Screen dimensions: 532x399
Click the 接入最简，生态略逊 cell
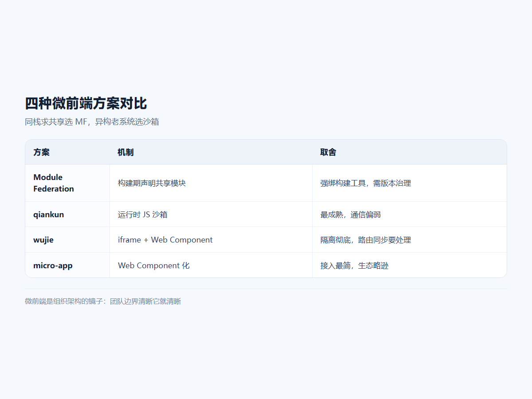click(x=410, y=266)
